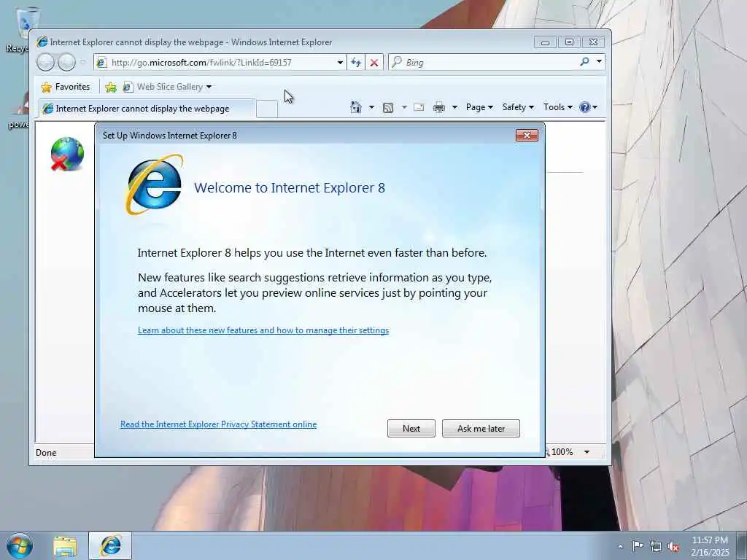Click the Ask me later button
This screenshot has width=747, height=560.
(x=481, y=428)
